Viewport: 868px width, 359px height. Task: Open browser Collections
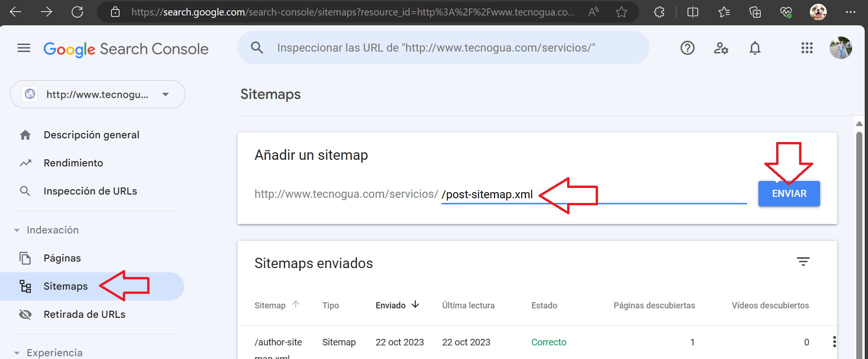[755, 12]
